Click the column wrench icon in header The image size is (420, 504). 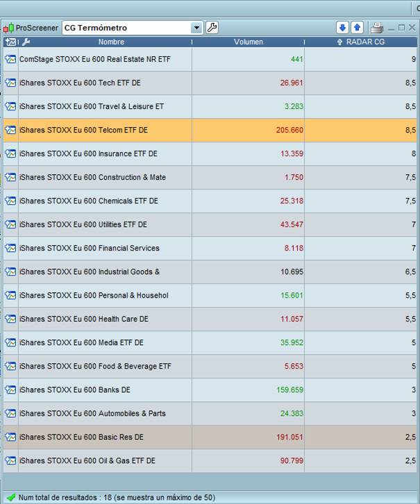pyautogui.click(x=26, y=42)
